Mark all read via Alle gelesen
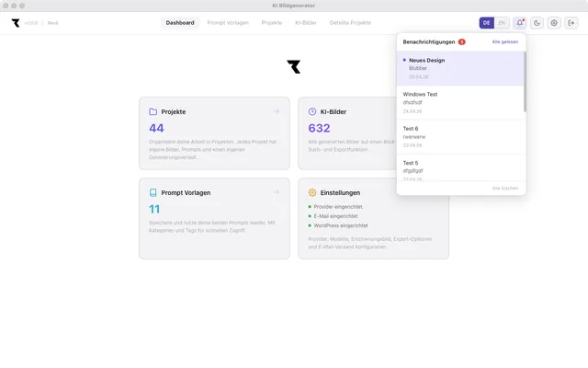The height and width of the screenshot is (368, 588). pyautogui.click(x=505, y=41)
